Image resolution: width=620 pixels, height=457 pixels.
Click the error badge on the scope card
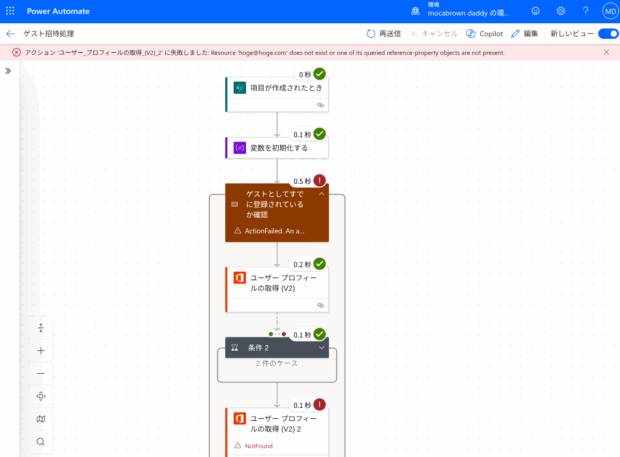[x=319, y=181]
